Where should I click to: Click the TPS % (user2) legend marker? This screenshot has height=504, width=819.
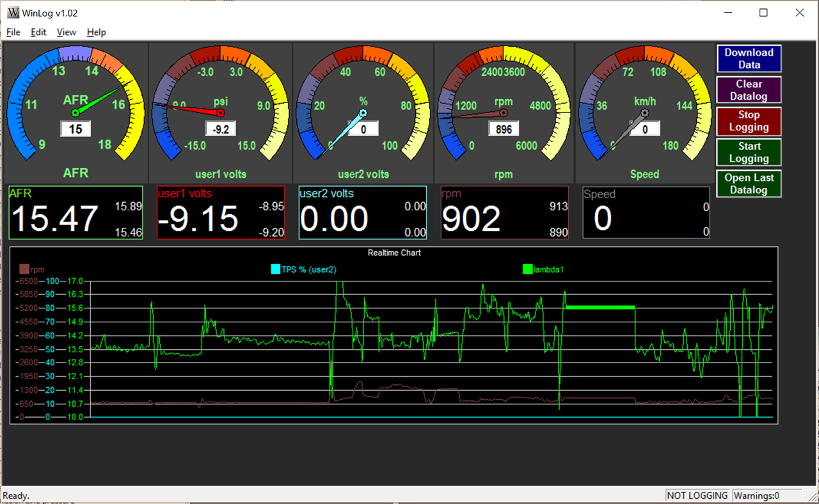(x=276, y=269)
